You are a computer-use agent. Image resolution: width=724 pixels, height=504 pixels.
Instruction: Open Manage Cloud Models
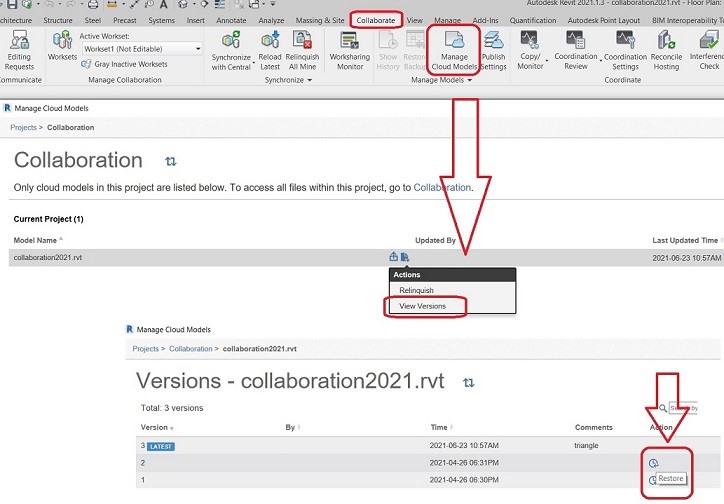454,50
